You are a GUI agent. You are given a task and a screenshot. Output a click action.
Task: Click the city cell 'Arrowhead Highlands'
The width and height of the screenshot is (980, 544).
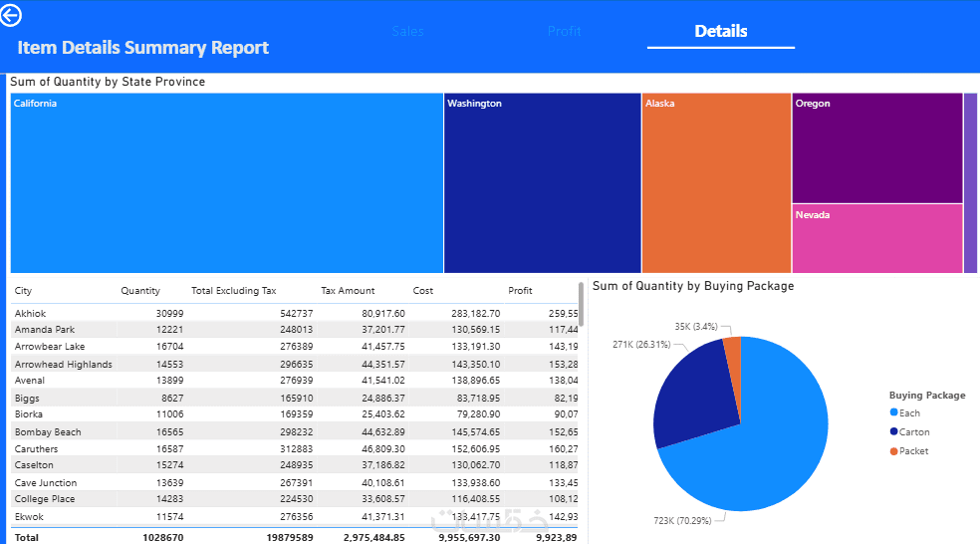pos(63,364)
